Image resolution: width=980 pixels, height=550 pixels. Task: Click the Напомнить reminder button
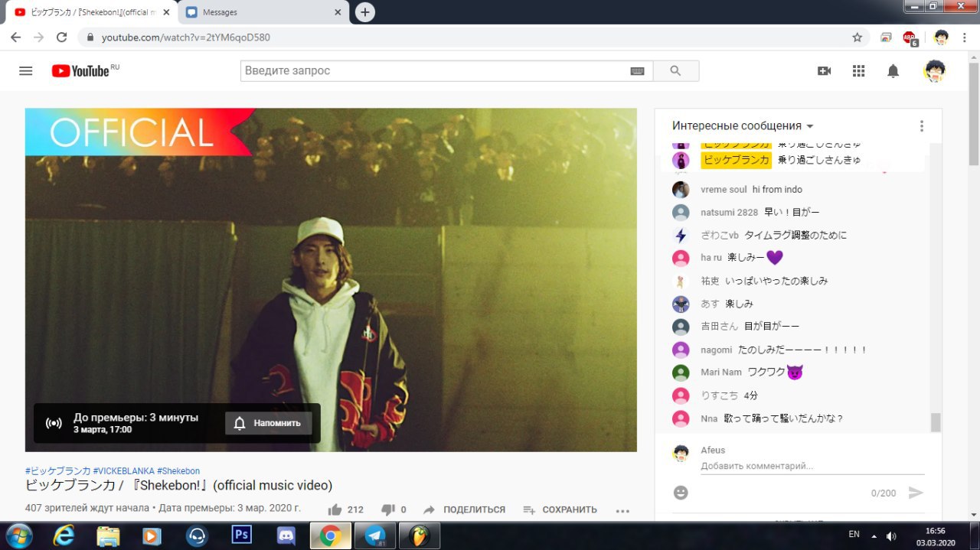click(x=268, y=423)
